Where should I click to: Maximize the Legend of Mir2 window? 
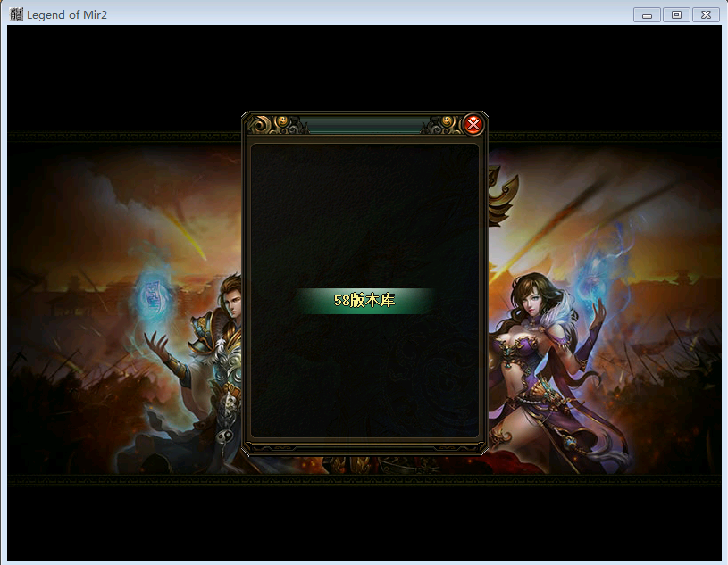[x=676, y=15]
